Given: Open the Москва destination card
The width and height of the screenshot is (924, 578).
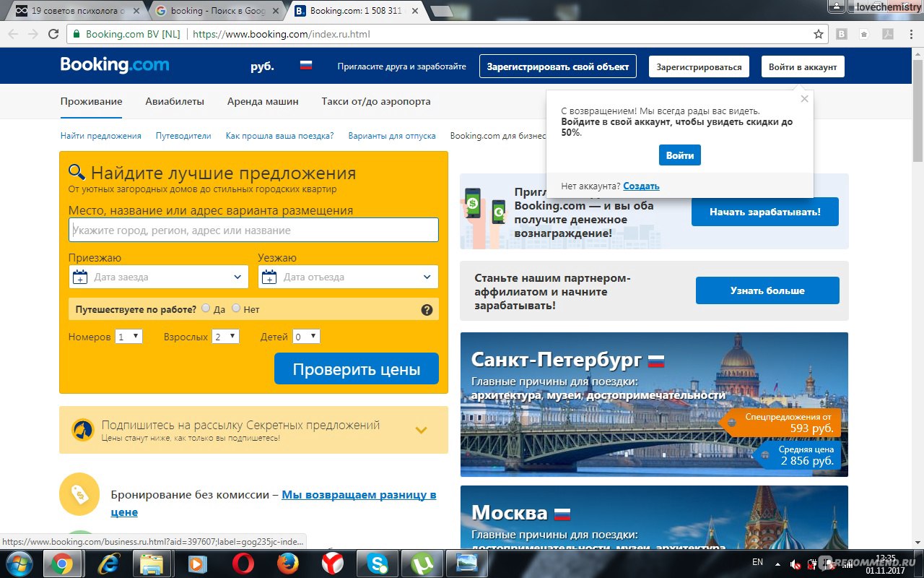Looking at the screenshot, I should (654, 517).
